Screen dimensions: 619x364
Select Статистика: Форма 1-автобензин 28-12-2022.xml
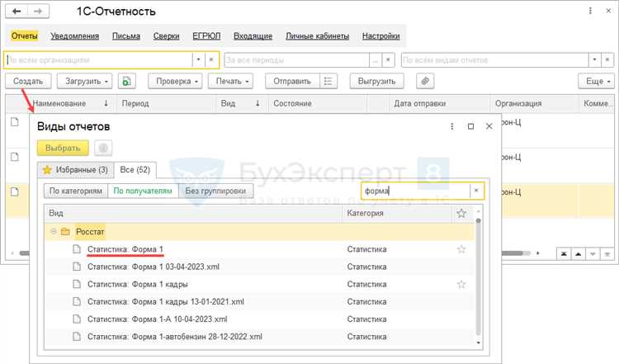(258, 337)
